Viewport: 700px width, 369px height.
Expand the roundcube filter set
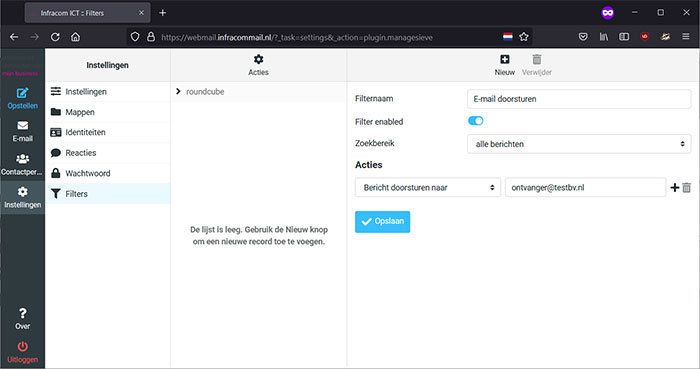178,91
